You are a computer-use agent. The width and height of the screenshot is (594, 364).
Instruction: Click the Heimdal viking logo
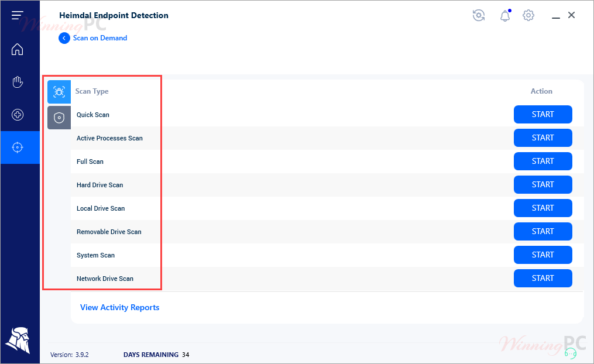point(18,340)
